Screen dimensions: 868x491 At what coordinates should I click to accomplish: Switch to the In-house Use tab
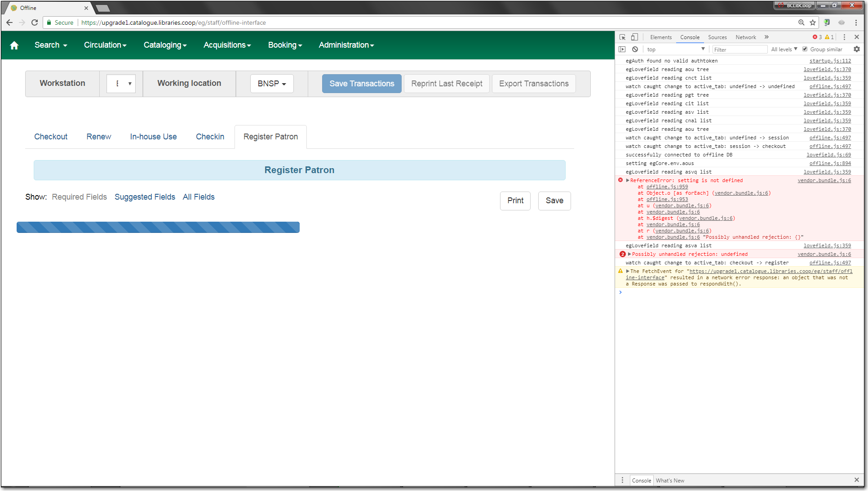(153, 137)
